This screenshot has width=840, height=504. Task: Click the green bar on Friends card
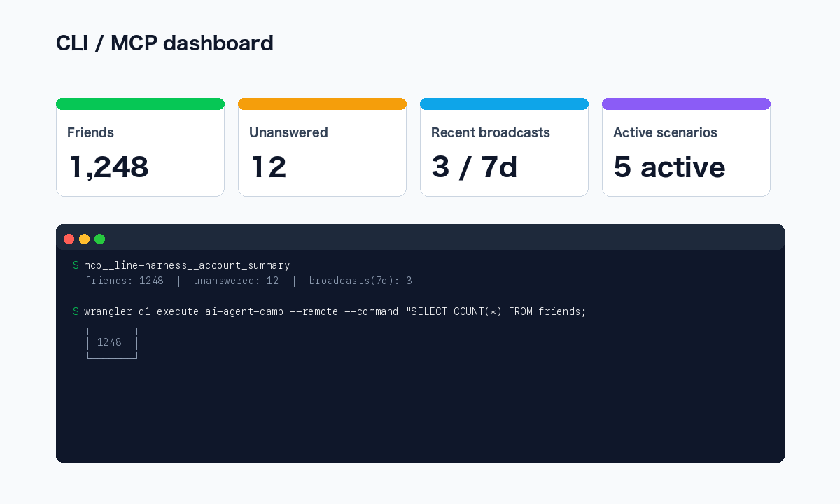[x=140, y=104]
